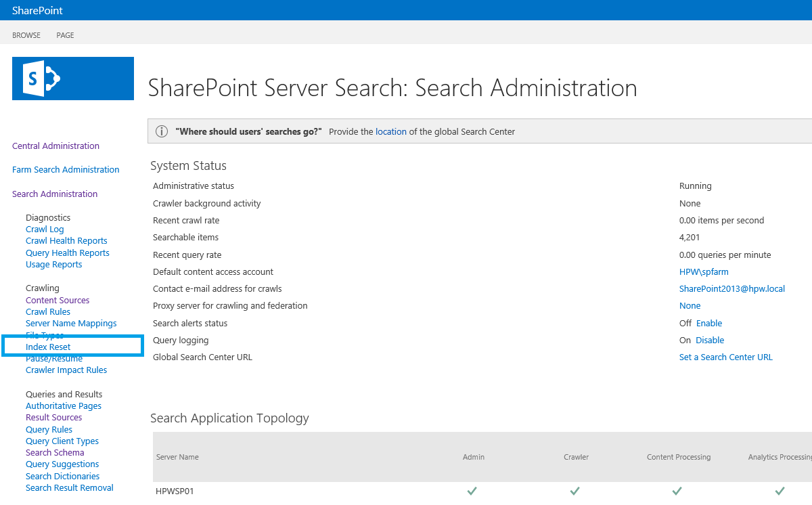Click the Content Processing checkmark for HPWSP01

point(676,490)
